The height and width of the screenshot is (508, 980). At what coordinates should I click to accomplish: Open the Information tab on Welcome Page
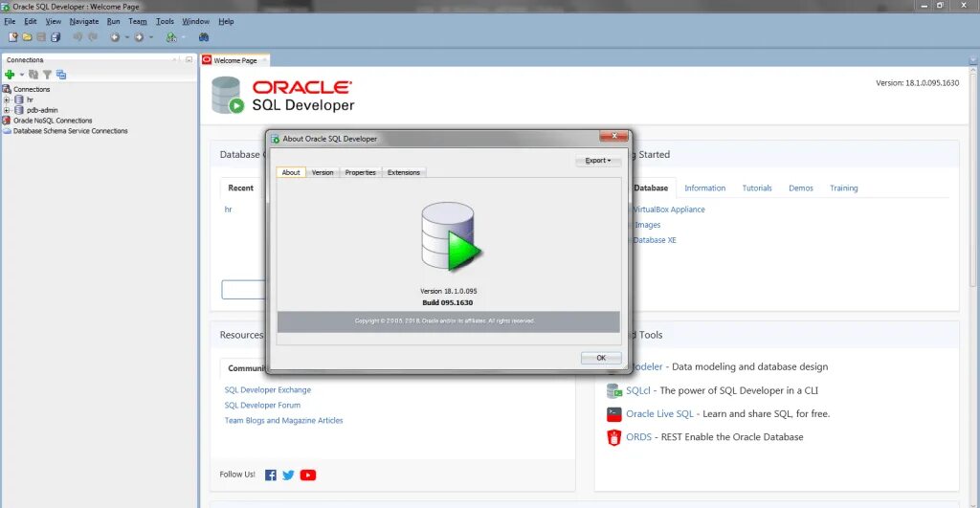coord(705,188)
